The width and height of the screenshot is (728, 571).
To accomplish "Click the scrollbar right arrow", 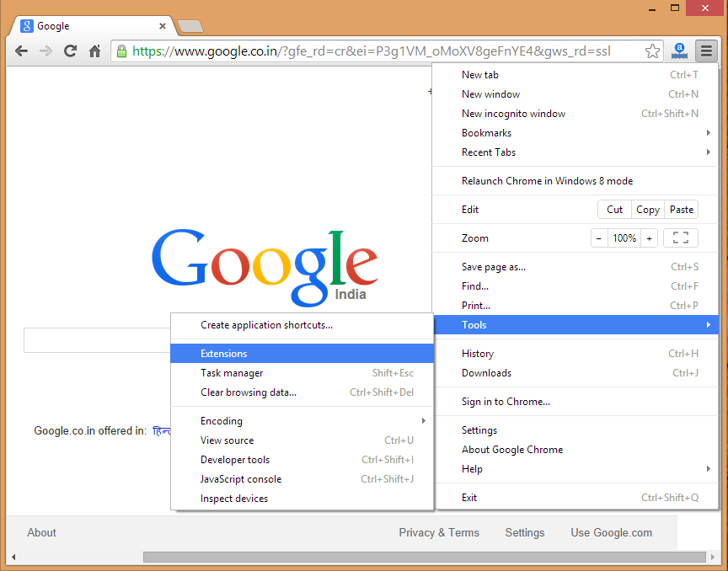I will [713, 557].
